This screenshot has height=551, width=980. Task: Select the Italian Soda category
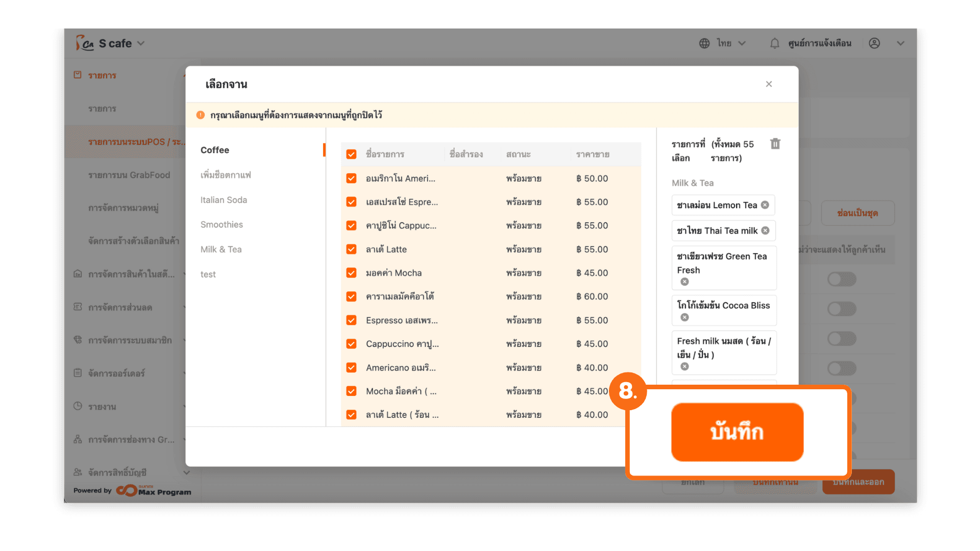tap(224, 200)
